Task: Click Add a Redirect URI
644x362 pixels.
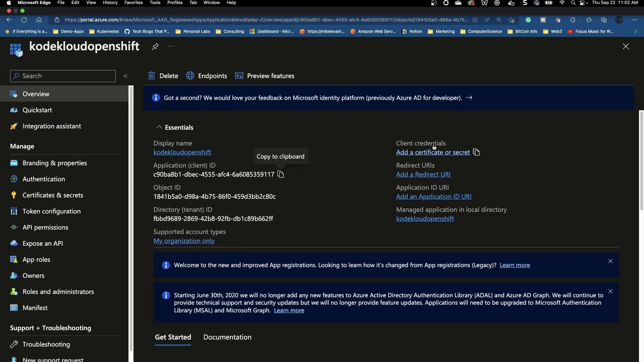Action: pyautogui.click(x=423, y=174)
